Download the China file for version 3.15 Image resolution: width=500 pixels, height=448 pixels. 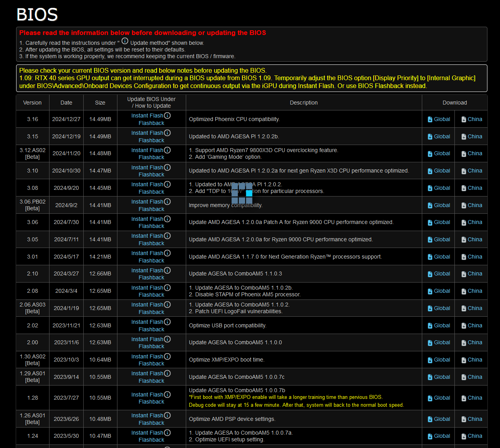475,136
